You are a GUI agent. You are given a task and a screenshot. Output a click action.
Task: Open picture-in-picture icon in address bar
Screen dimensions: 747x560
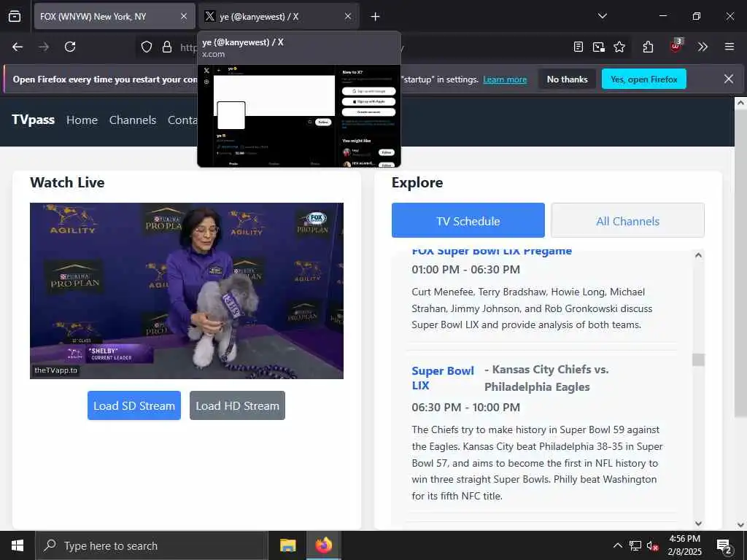coord(599,47)
